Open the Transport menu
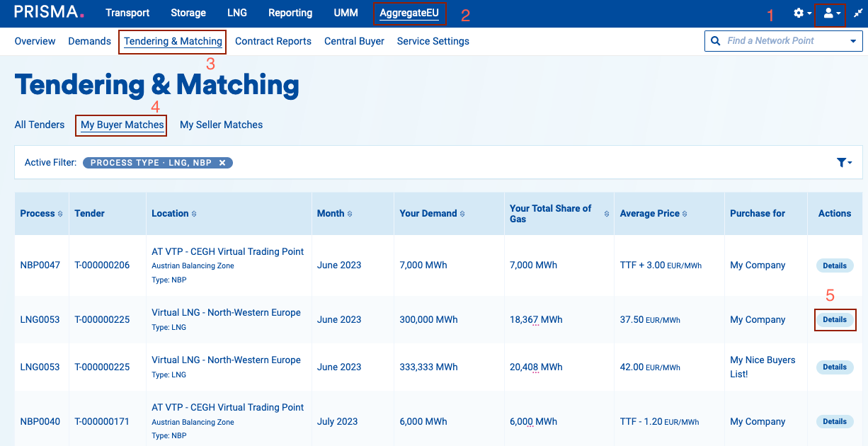The height and width of the screenshot is (446, 868). coord(127,13)
